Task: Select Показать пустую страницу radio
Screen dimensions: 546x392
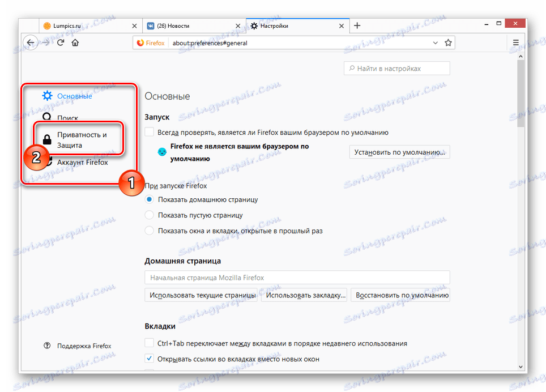Action: [x=149, y=215]
